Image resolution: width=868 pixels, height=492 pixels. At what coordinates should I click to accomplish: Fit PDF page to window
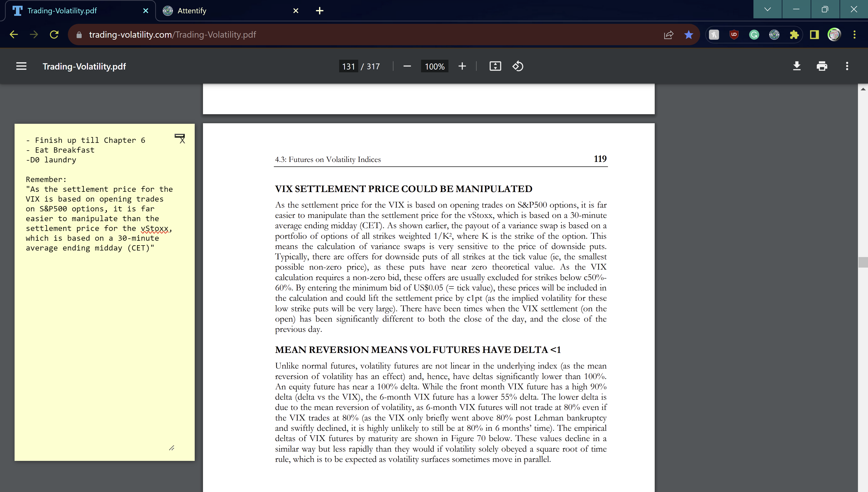coord(495,66)
